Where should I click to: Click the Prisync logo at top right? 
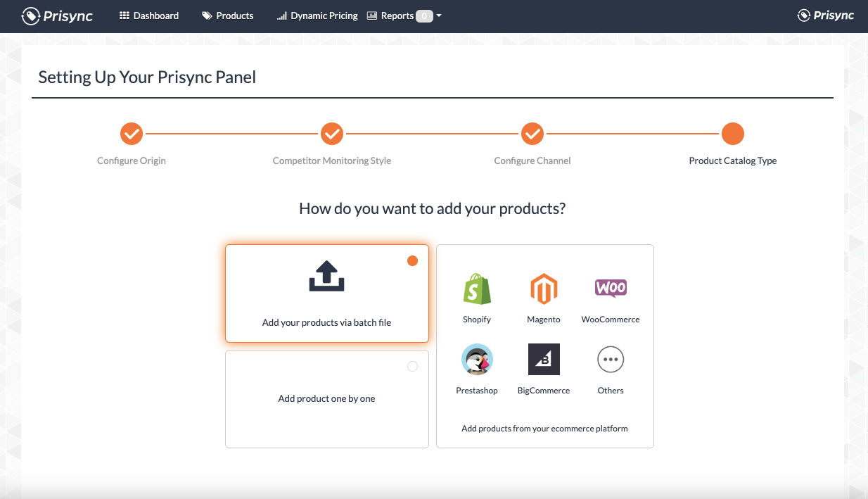pyautogui.click(x=825, y=15)
